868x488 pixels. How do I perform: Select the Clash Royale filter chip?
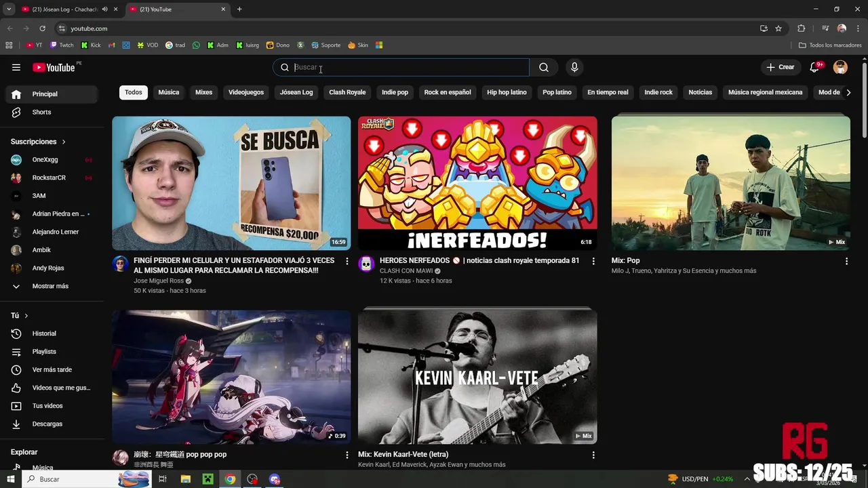tap(347, 92)
